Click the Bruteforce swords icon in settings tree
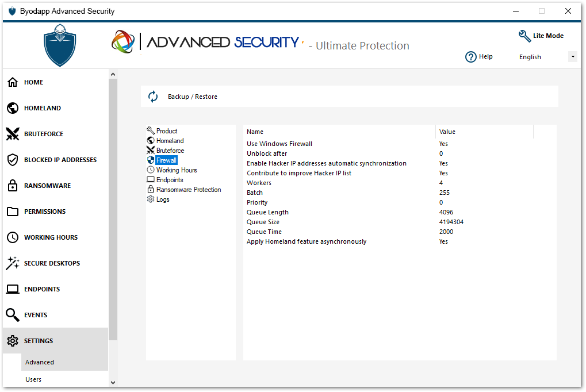Image resolution: width=586 pixels, height=392 pixels. tap(151, 150)
